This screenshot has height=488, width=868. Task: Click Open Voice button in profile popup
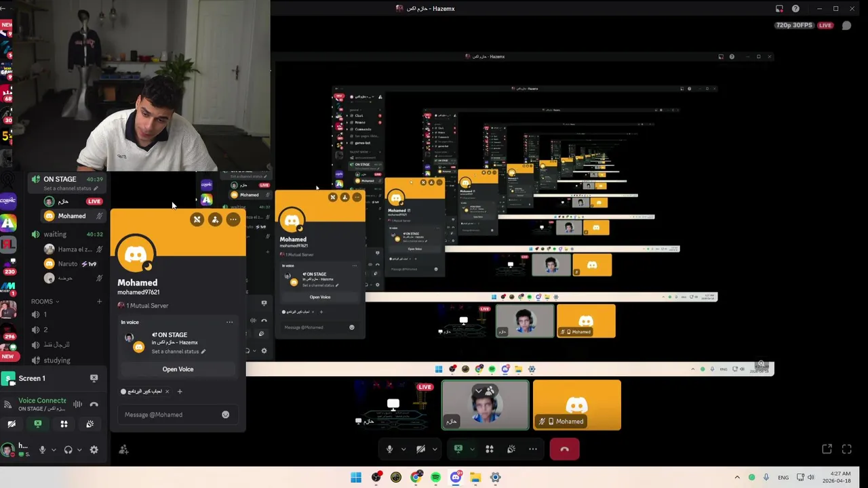(x=178, y=369)
